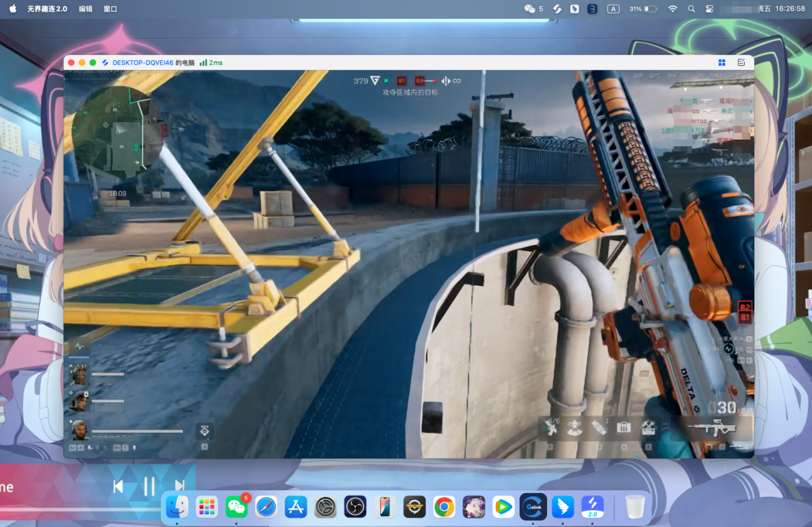This screenshot has width=812, height=527.
Task: Open the 窗口 menu
Action: (110, 9)
